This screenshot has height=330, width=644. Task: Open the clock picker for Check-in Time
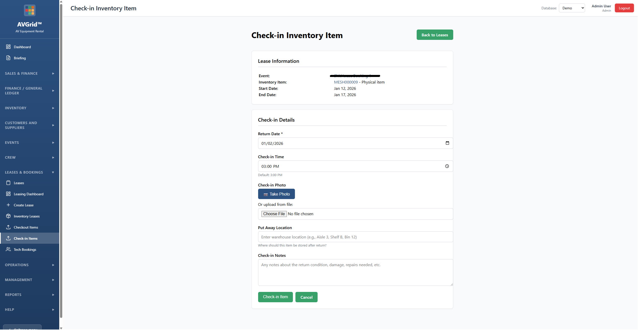tap(447, 166)
